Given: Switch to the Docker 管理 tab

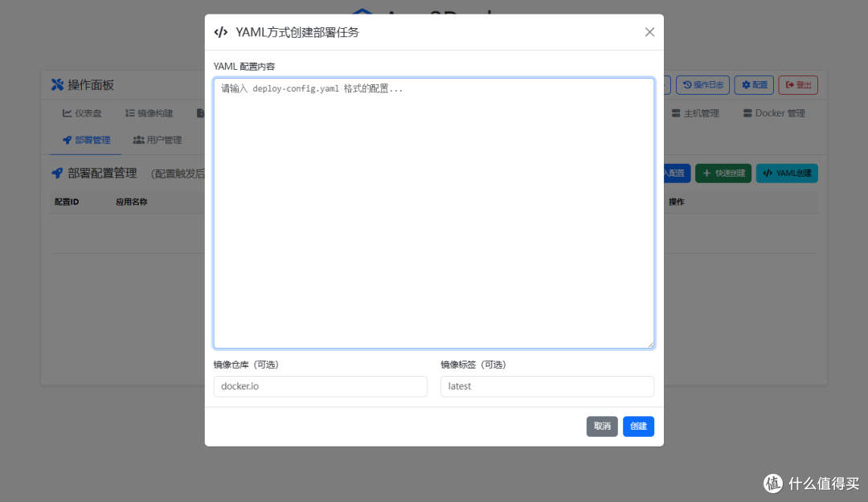Looking at the screenshot, I should tap(774, 113).
